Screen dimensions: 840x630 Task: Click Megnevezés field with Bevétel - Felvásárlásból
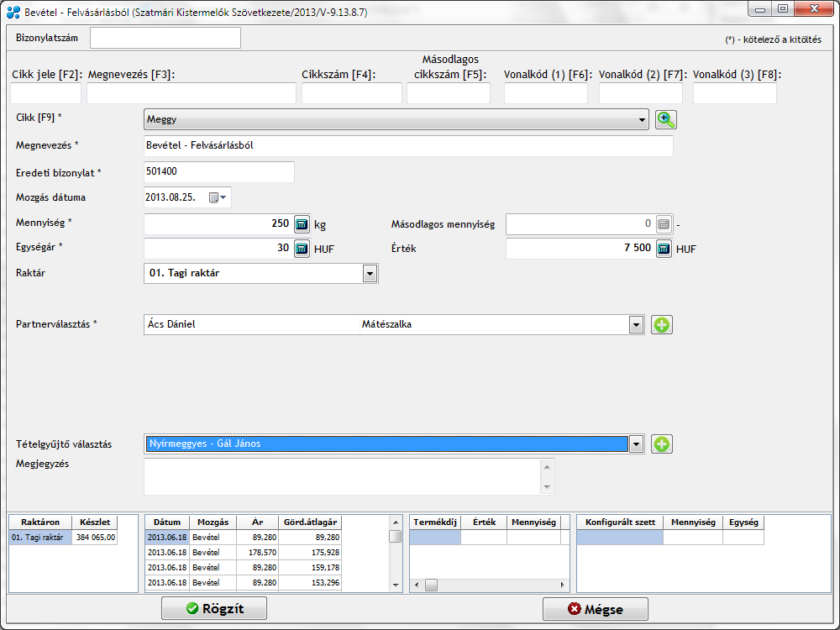coord(408,145)
